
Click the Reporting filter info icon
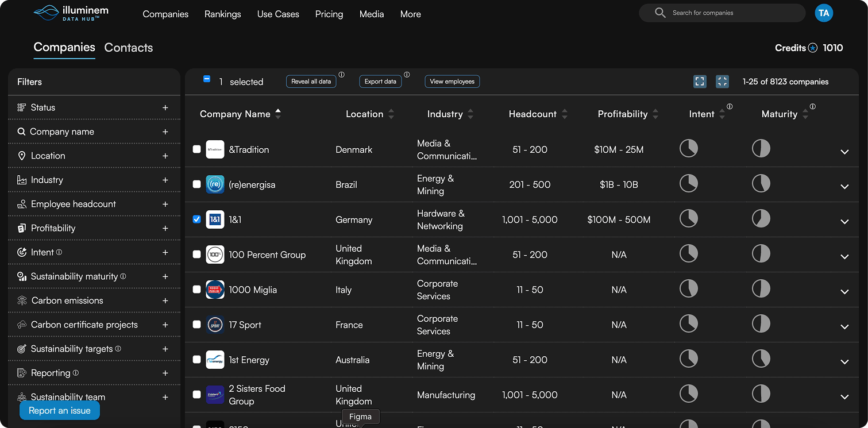tap(76, 373)
